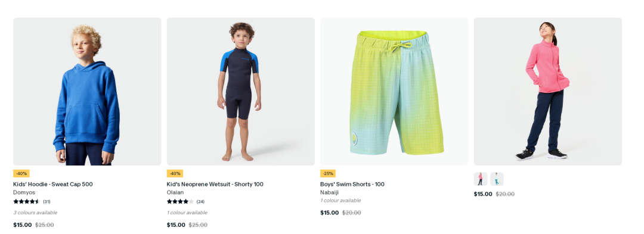644x234 pixels.
Task: Open the neoprene wetsuit product photo
Action: click(241, 91)
